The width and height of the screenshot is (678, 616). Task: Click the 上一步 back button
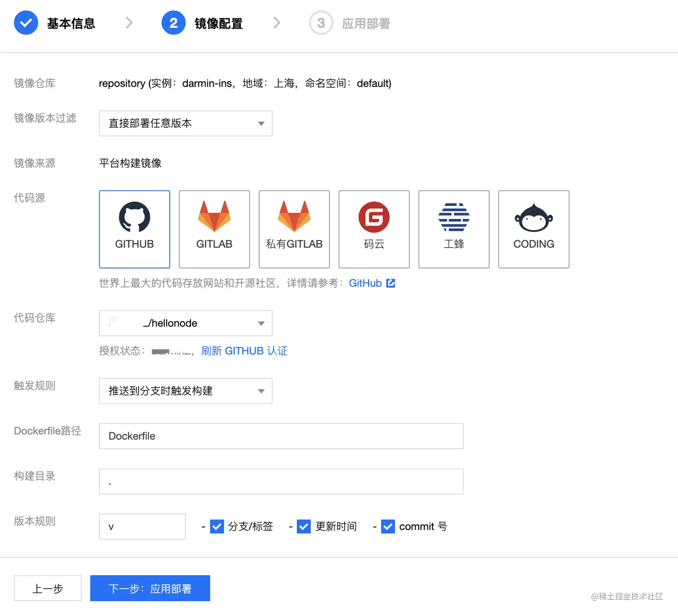48,588
